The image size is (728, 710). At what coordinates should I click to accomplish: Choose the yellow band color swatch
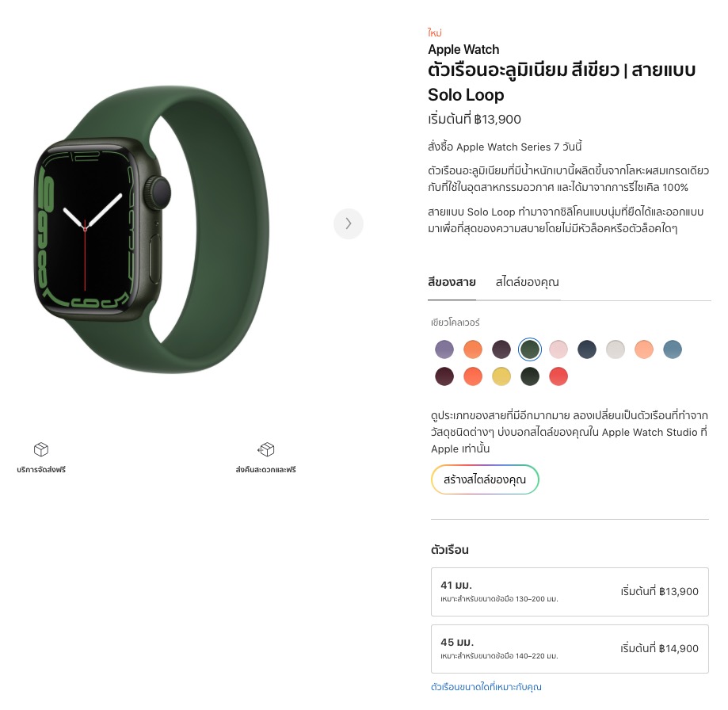[501, 376]
